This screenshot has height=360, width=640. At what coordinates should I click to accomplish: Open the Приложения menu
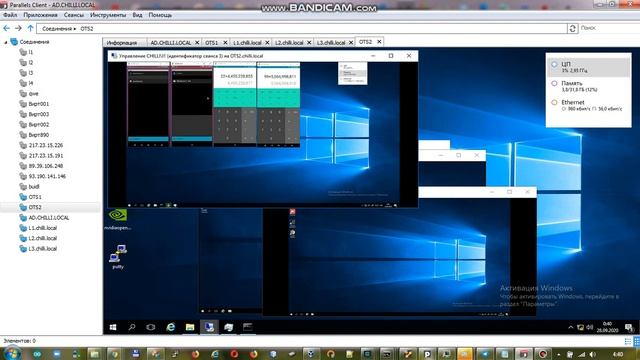40,15
